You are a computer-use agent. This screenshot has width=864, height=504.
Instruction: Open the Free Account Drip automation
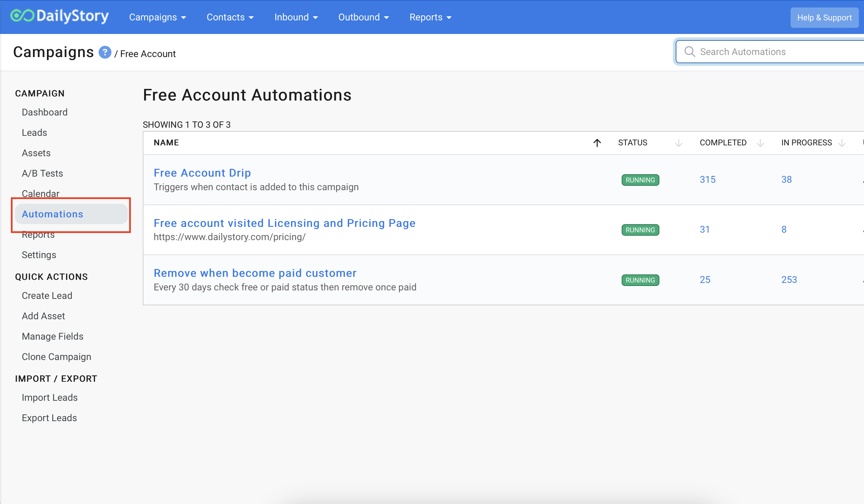coord(202,173)
